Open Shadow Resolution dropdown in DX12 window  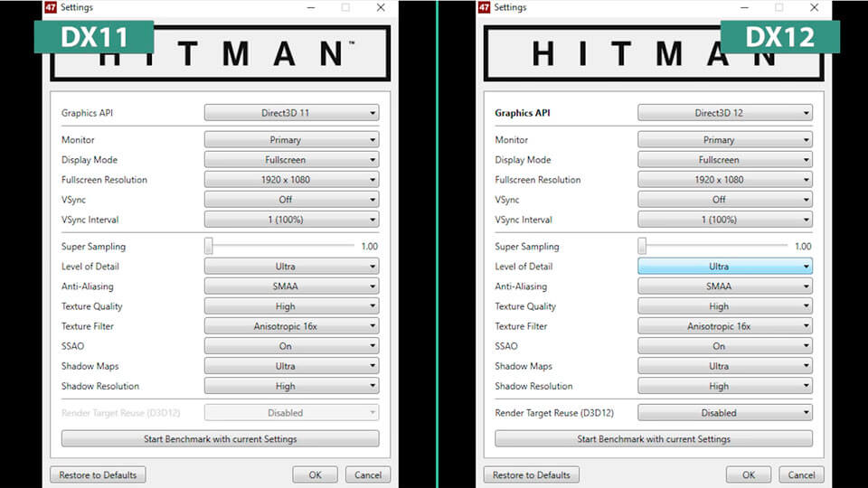point(725,386)
